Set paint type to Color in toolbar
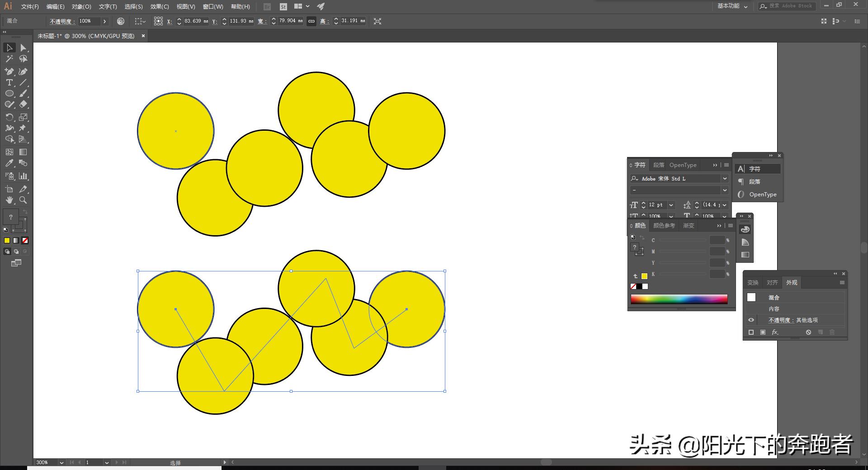 pos(7,241)
